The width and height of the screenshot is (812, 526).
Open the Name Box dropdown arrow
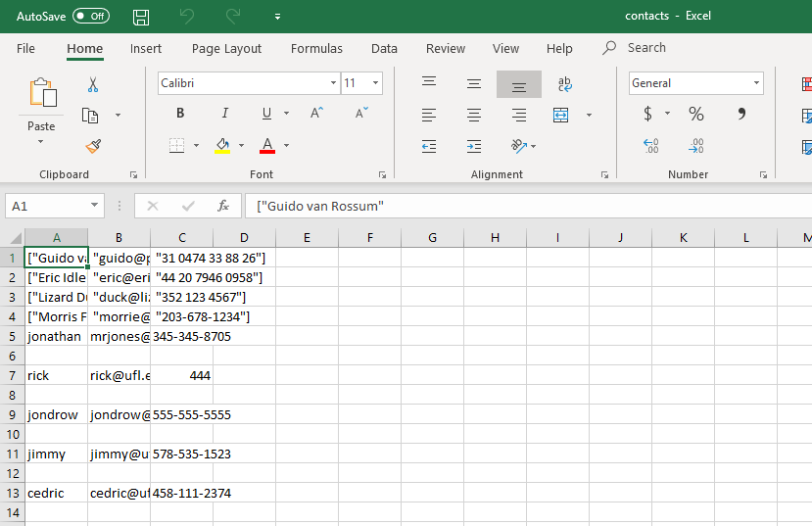94,206
